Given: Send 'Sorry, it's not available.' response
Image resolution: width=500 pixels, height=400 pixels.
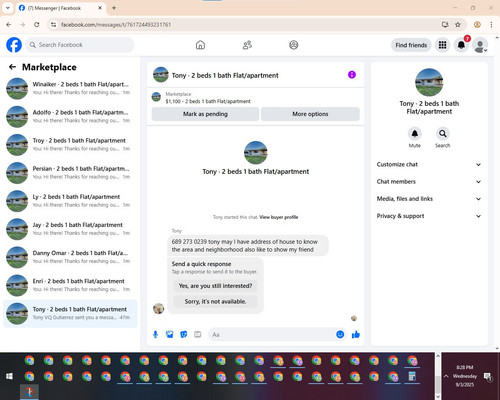Looking at the screenshot, I should [x=215, y=302].
